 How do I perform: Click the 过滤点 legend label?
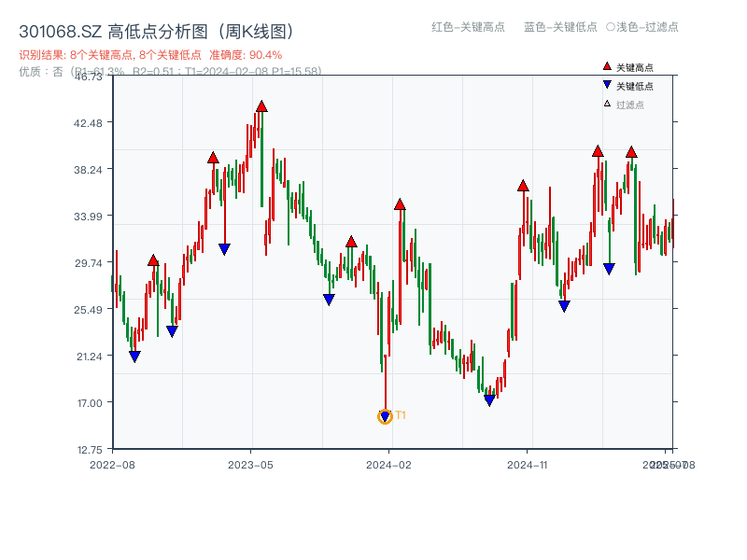click(x=629, y=105)
